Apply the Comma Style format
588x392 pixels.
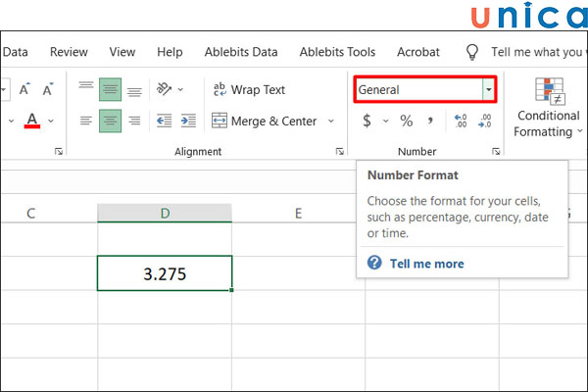point(431,122)
